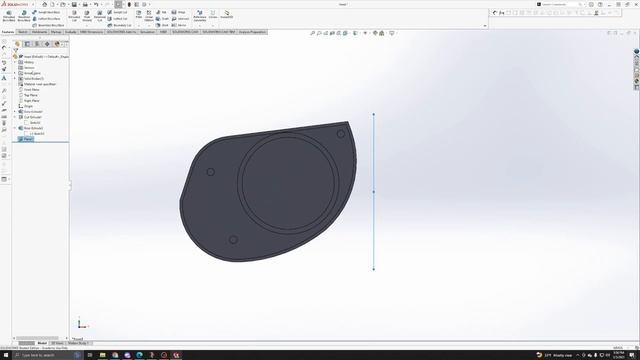Open the dropdown under Reference Geometry
640x360 pixels.
200,25
